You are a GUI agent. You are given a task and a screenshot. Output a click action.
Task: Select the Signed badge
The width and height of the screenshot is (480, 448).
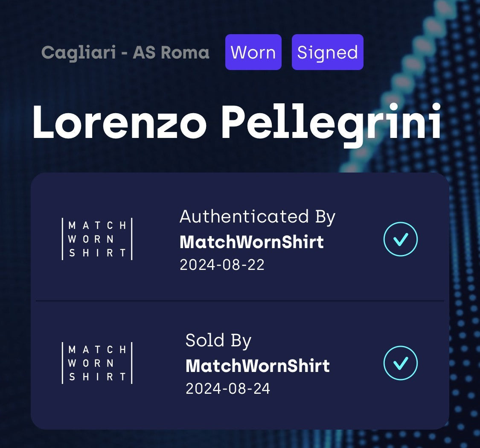click(x=327, y=52)
